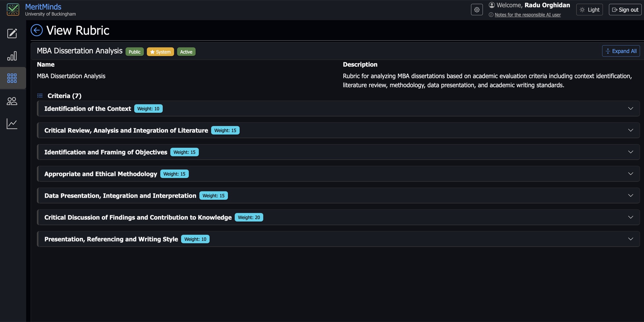Expand Critical Discussion of Findings criterion
644x322 pixels.
pos(338,217)
